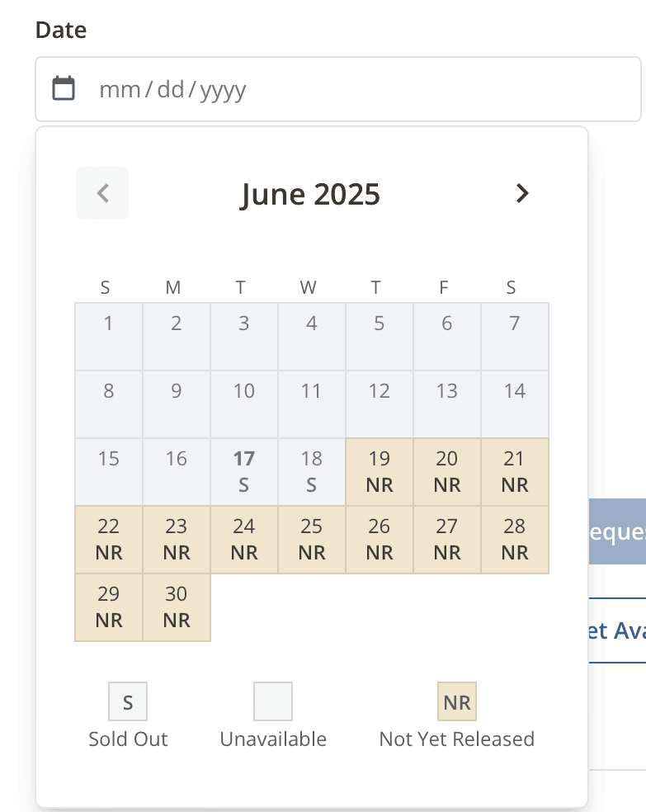Go to previous month chevron
The width and height of the screenshot is (646, 812).
pyautogui.click(x=102, y=193)
